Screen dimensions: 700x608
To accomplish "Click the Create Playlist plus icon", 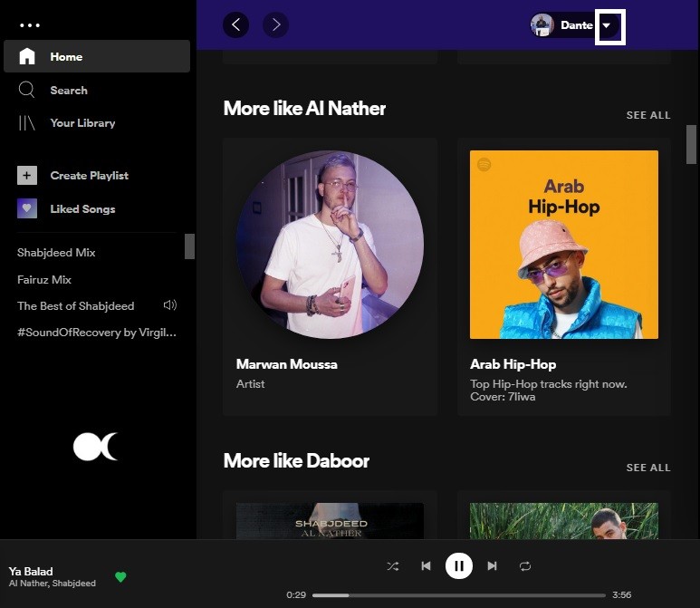I will point(27,176).
